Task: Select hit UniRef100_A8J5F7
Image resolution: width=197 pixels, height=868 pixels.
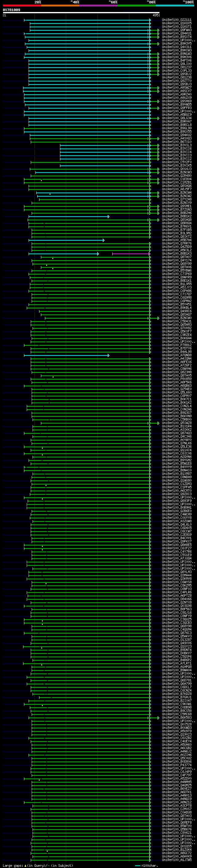Action: [176, 189]
